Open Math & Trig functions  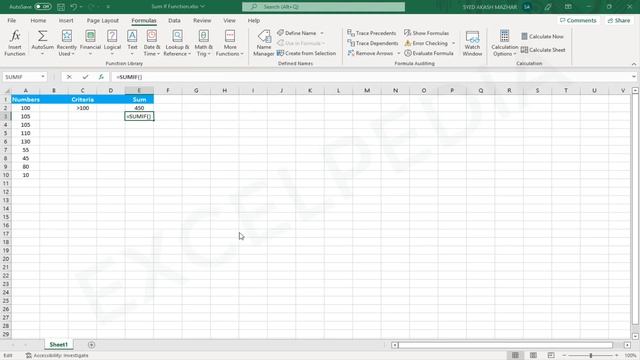[x=203, y=43]
